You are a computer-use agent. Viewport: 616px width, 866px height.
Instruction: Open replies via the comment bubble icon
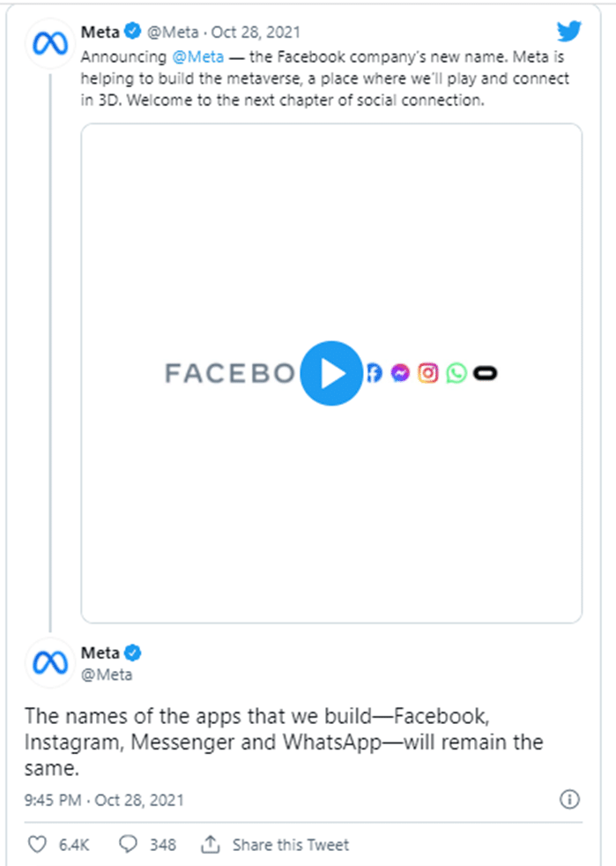[x=129, y=844]
